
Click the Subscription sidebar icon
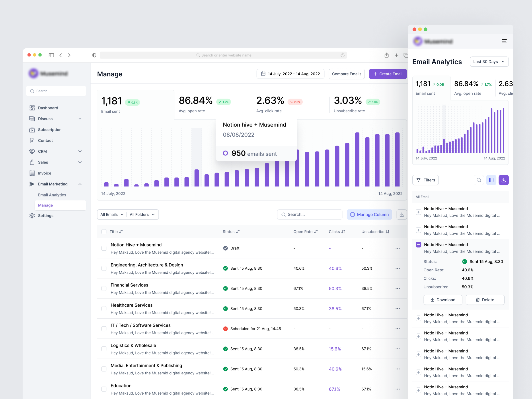point(32,130)
